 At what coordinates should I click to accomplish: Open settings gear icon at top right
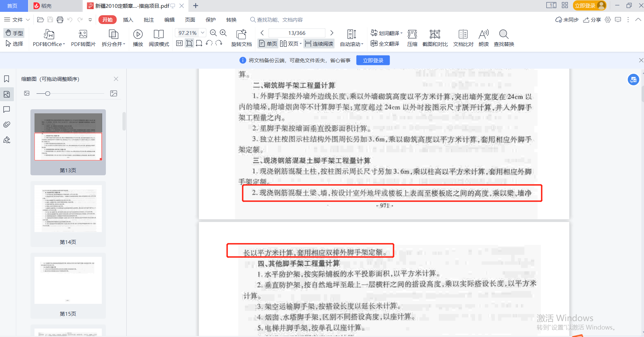(608, 20)
